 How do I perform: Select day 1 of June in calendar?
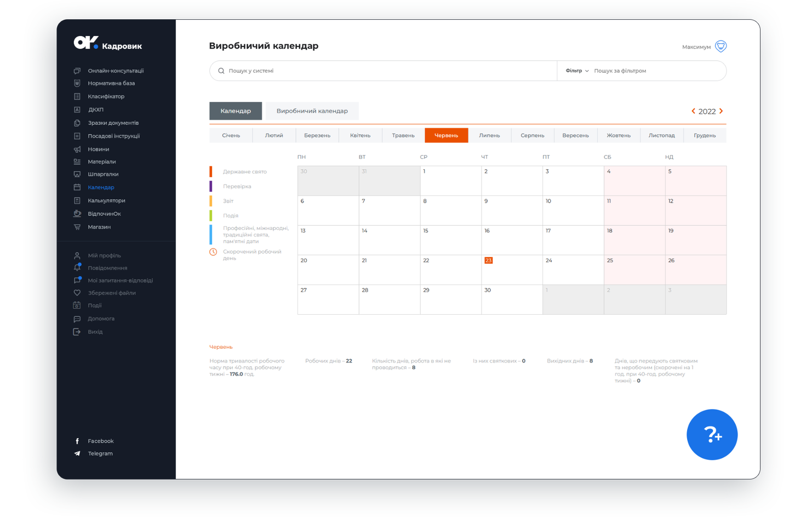click(x=451, y=181)
